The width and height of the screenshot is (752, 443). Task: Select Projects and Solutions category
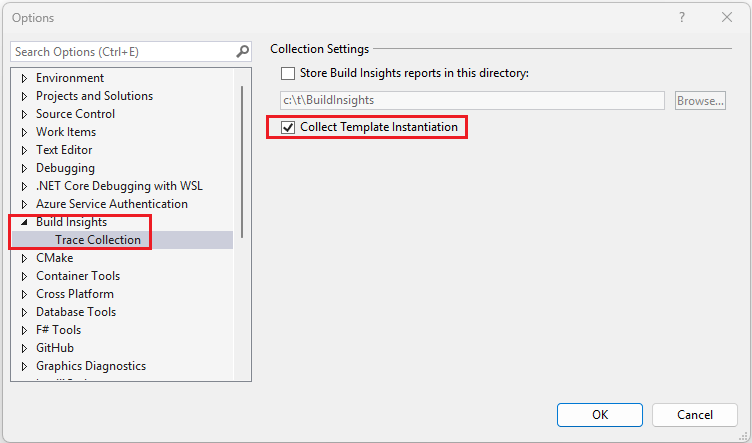tap(94, 96)
